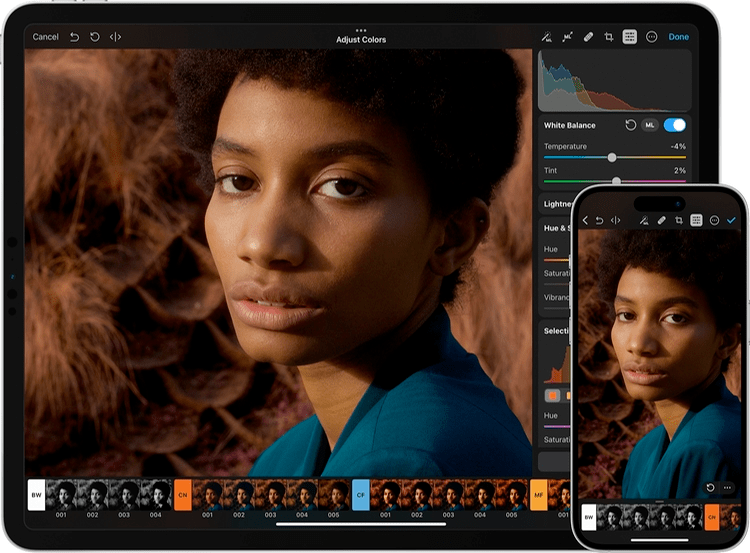Tap the RGB histogram on iPad
The width and height of the screenshot is (750, 553).
tap(615, 80)
